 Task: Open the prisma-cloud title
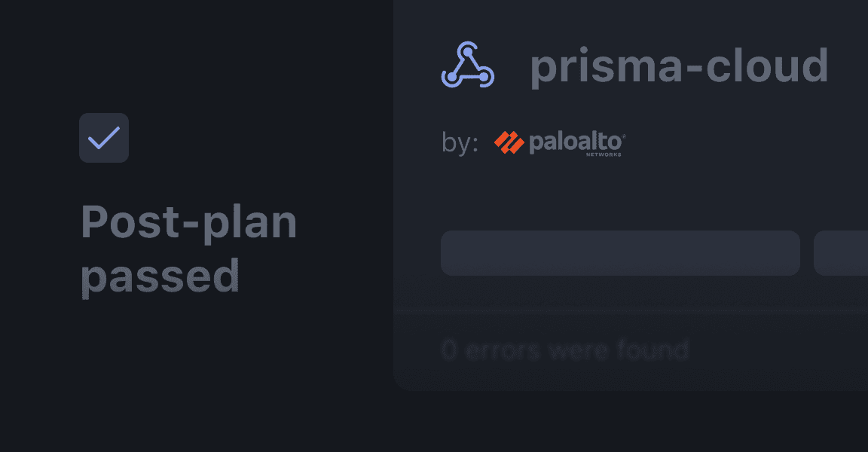click(x=678, y=66)
